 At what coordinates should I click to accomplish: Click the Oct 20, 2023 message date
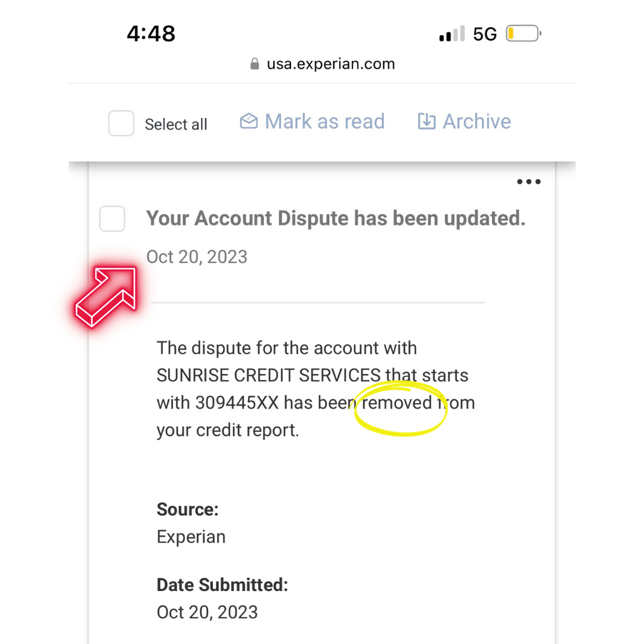[x=197, y=257]
